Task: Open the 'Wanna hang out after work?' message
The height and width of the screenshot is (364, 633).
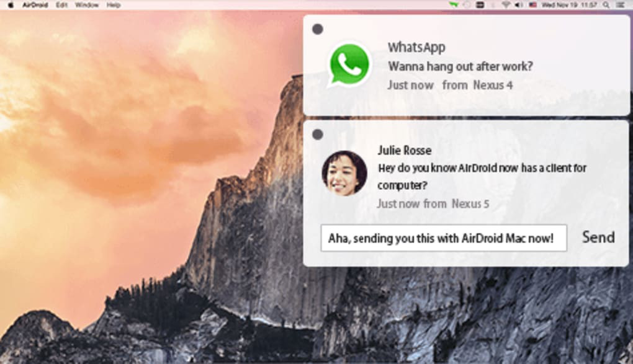Action: (460, 66)
